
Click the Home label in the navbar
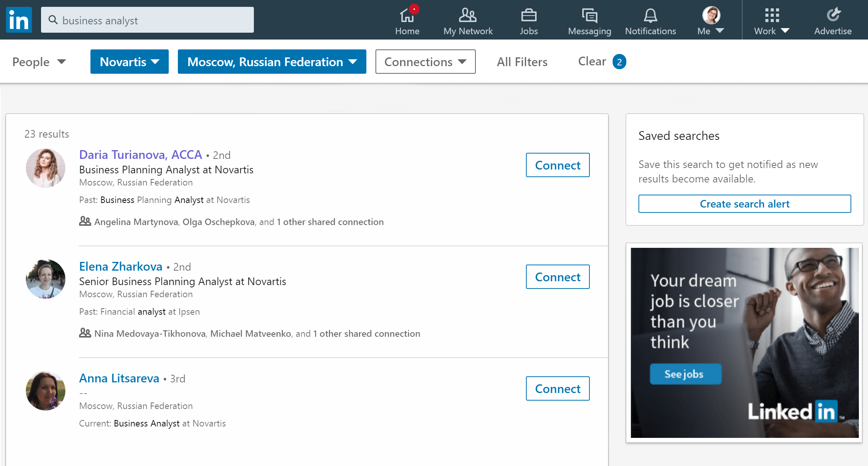pyautogui.click(x=407, y=31)
